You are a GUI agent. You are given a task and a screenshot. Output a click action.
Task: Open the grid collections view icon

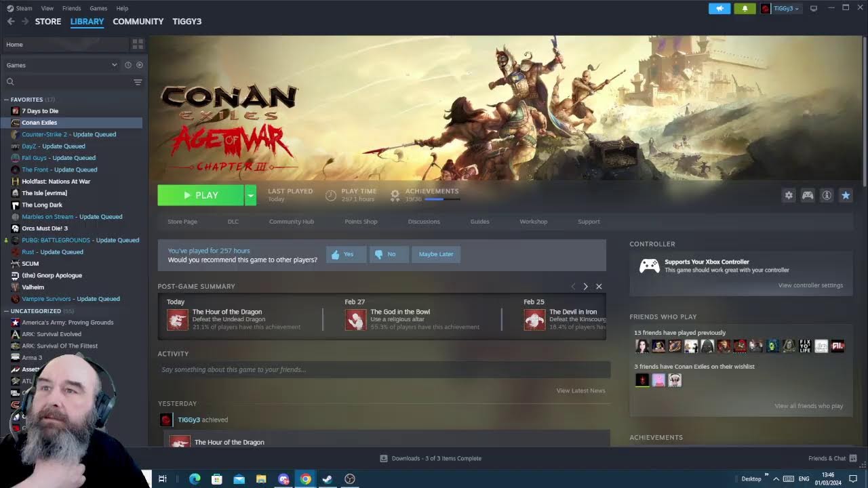click(x=138, y=44)
